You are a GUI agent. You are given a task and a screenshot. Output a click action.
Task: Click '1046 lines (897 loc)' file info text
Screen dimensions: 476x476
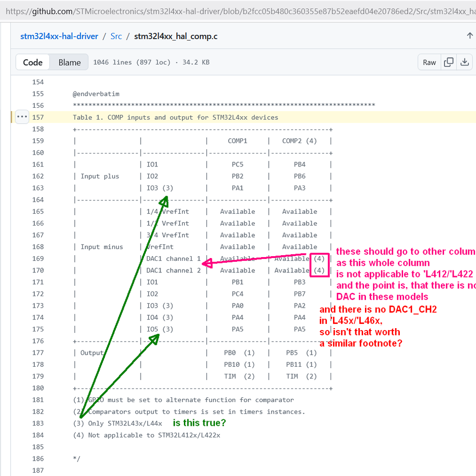[x=132, y=62]
